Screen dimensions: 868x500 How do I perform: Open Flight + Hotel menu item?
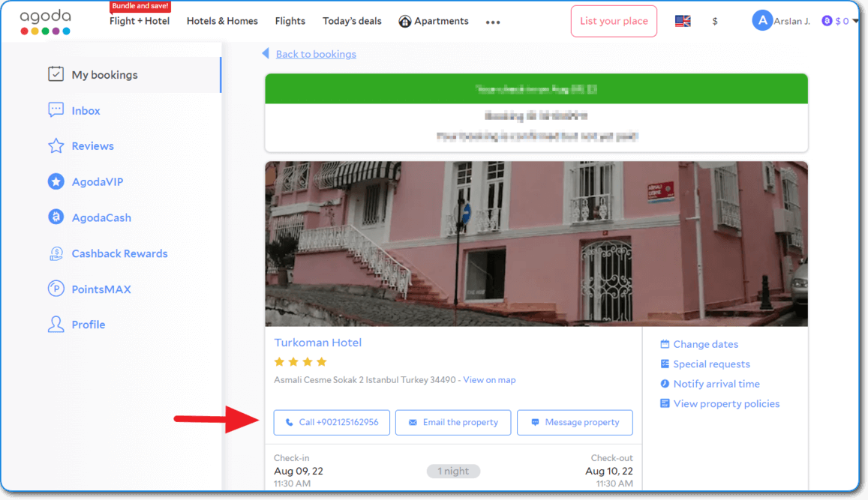[140, 21]
